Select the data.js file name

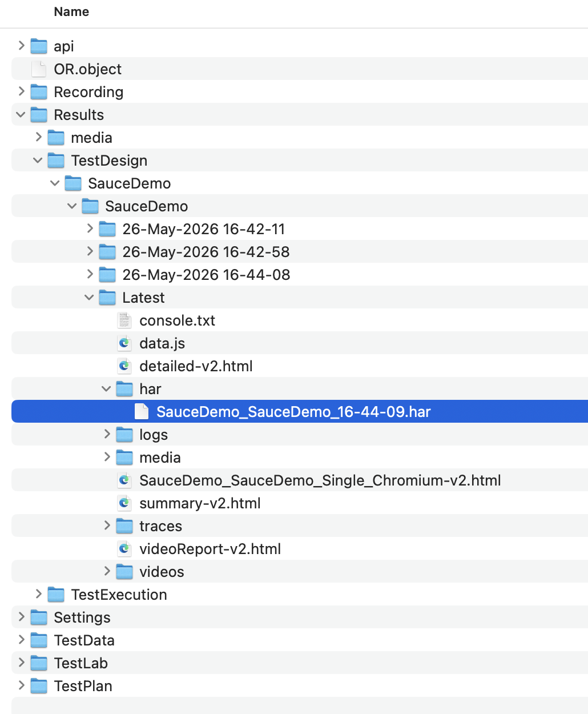(x=162, y=343)
